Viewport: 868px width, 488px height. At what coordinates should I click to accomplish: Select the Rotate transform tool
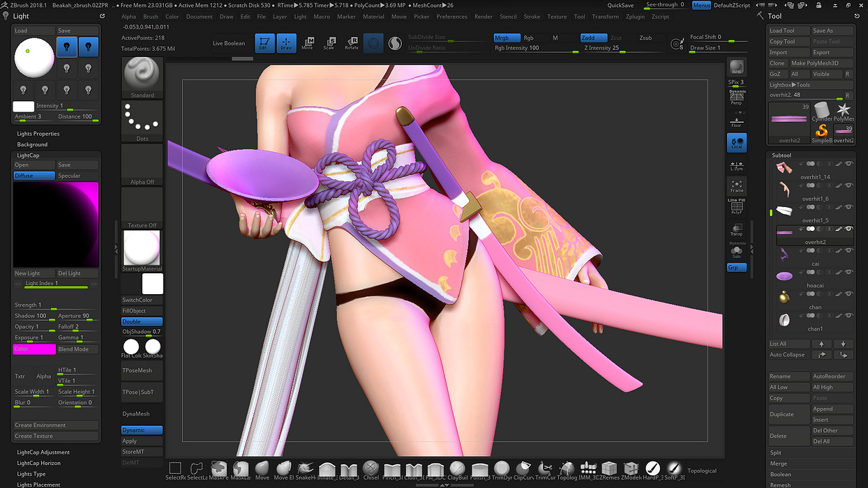(352, 43)
